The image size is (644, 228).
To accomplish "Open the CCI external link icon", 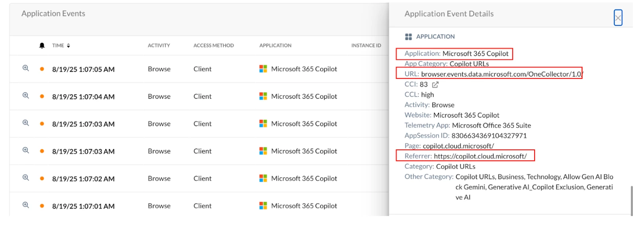I will tap(435, 85).
